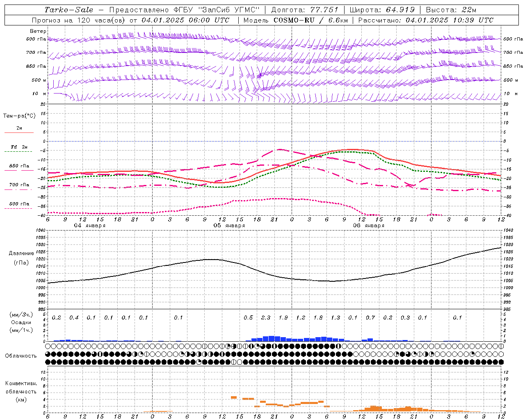525x420 pixels.
Task: Click the 0.7 precipitation value
Action: pyautogui.click(x=370, y=317)
